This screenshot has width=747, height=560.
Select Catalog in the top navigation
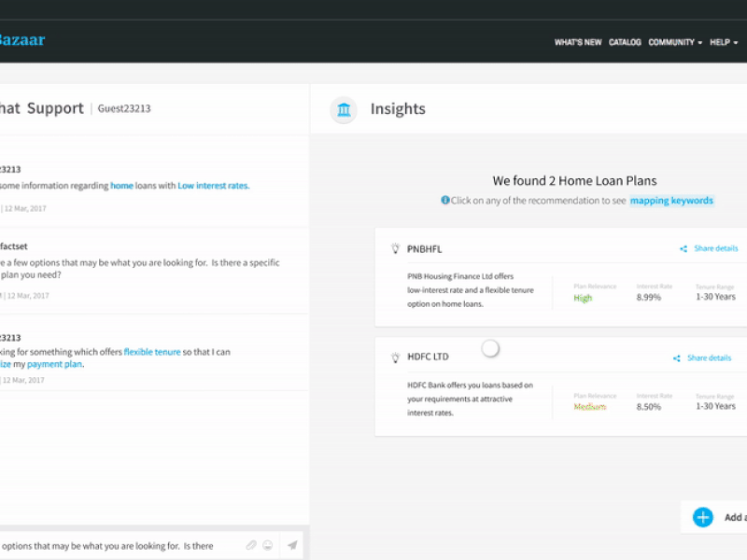[x=625, y=42]
